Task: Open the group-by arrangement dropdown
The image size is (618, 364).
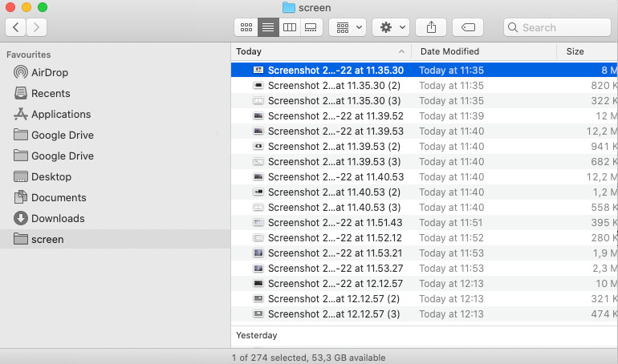Action: [x=348, y=27]
